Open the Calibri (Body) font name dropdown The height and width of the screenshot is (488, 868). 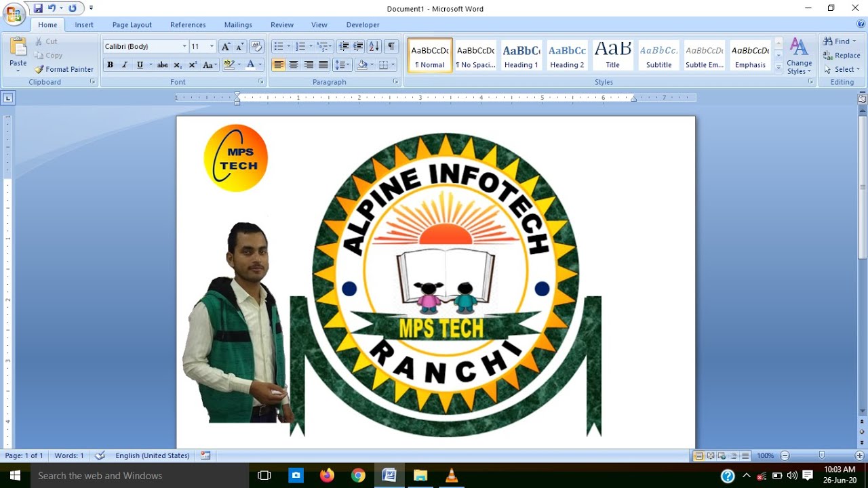(x=184, y=47)
